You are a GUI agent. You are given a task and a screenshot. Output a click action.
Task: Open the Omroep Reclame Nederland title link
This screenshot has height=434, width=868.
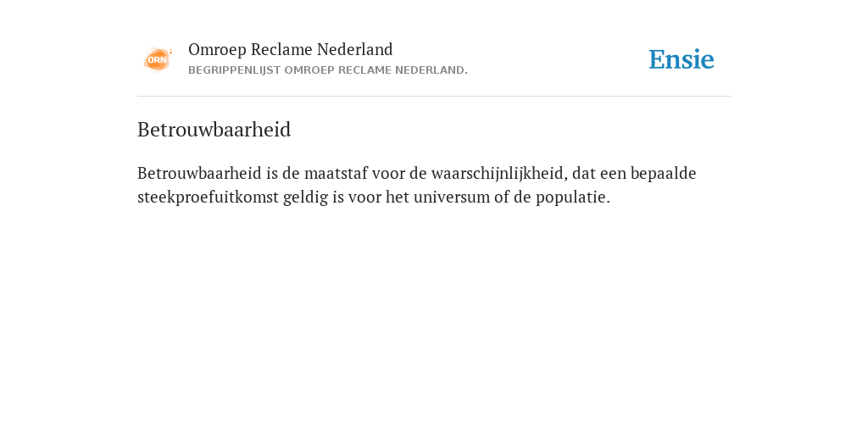[291, 50]
